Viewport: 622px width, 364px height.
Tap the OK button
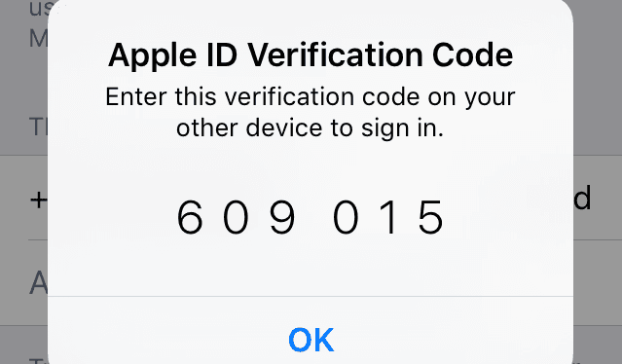(311, 340)
